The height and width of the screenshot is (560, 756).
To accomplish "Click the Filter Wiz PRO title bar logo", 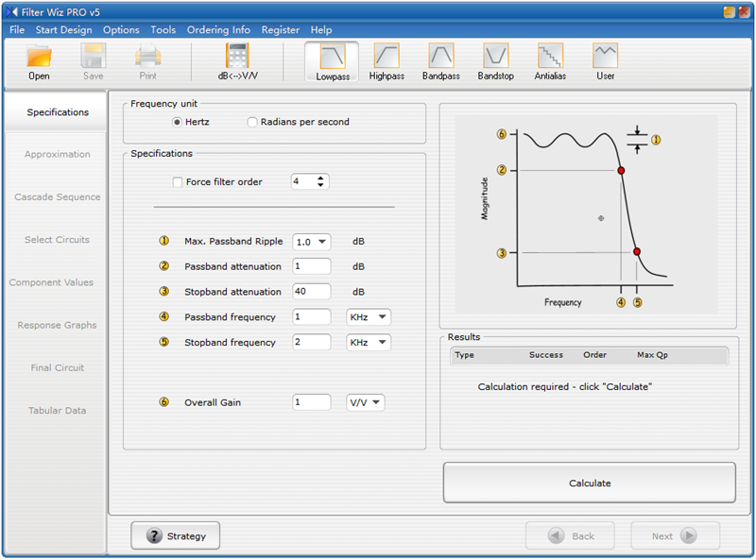I will tap(12, 11).
